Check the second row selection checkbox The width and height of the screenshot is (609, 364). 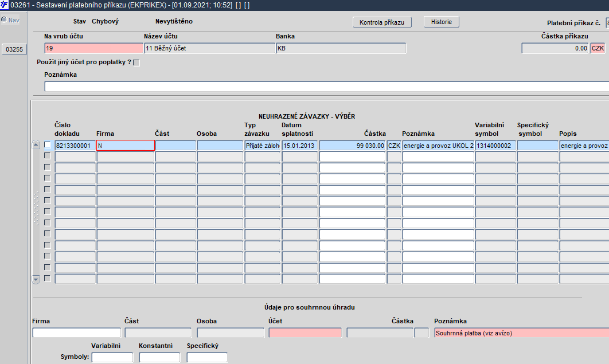[48, 155]
